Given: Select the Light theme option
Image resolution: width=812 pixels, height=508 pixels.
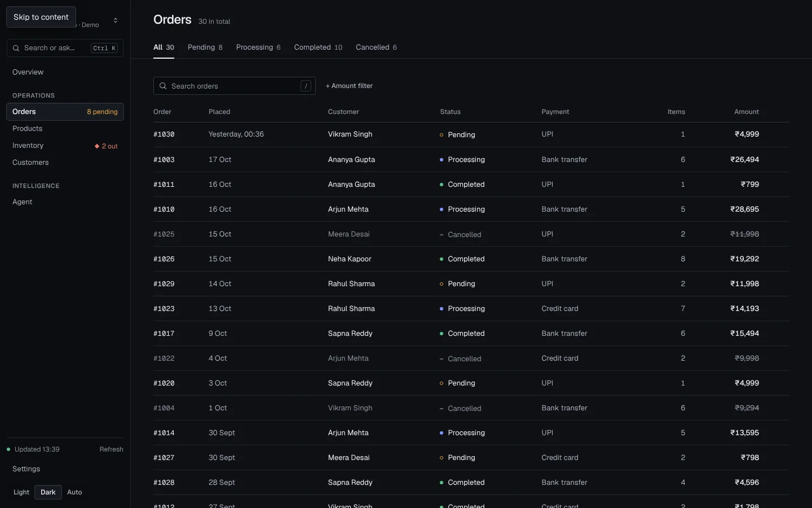Looking at the screenshot, I should point(21,492).
